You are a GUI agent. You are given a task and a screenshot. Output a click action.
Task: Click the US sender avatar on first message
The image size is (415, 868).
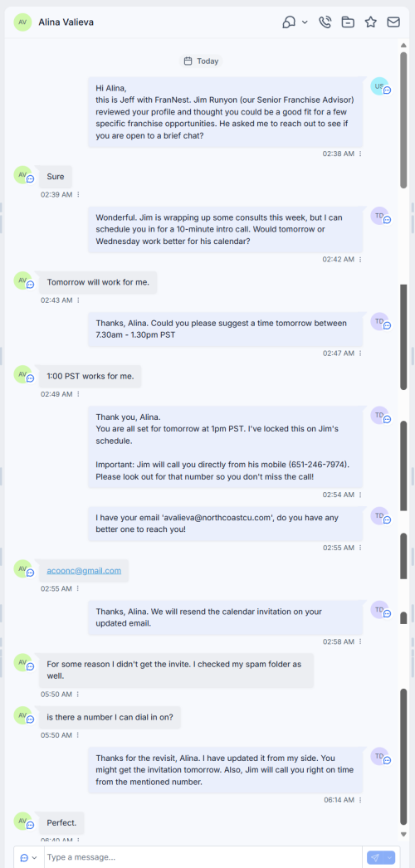tap(379, 86)
